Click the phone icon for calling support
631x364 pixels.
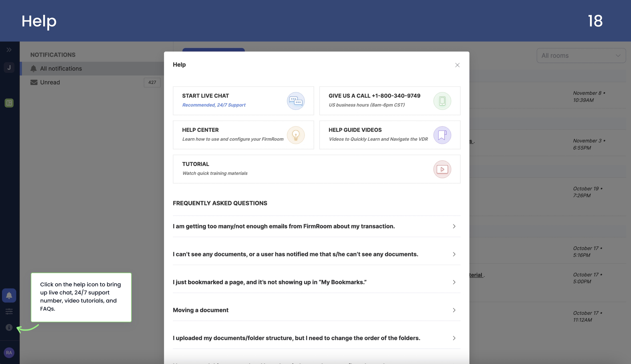[442, 101]
